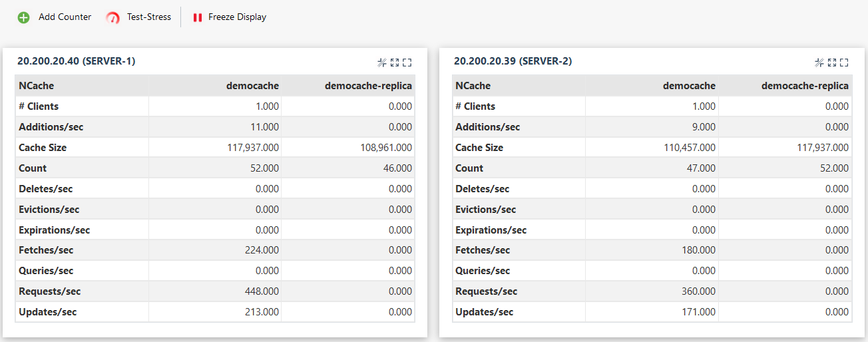Click the 20.200.20.39 (SERVER-2) panel title

click(x=513, y=61)
